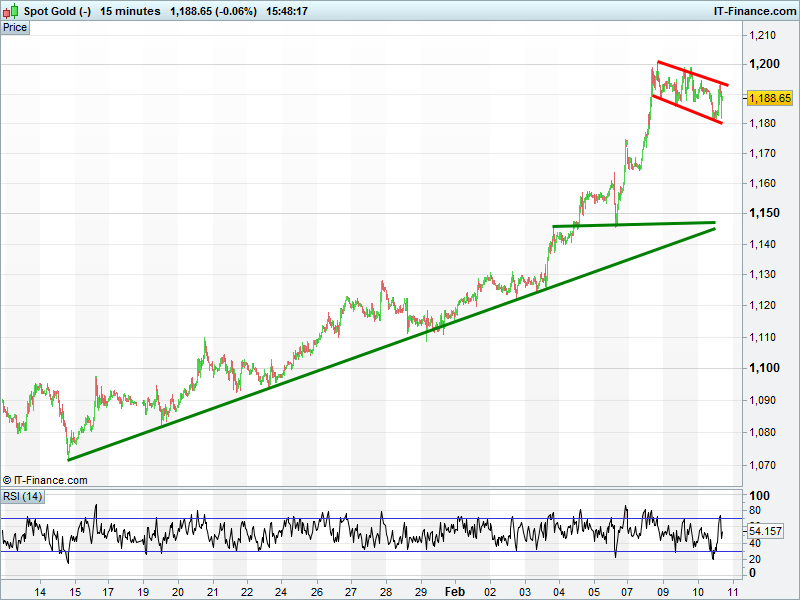Select the RSI (14) indicator label
Image resolution: width=800 pixels, height=600 pixels.
point(22,496)
